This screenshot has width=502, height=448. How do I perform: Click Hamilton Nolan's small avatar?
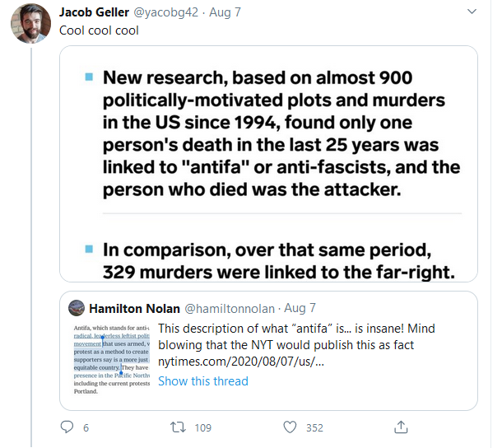77,308
